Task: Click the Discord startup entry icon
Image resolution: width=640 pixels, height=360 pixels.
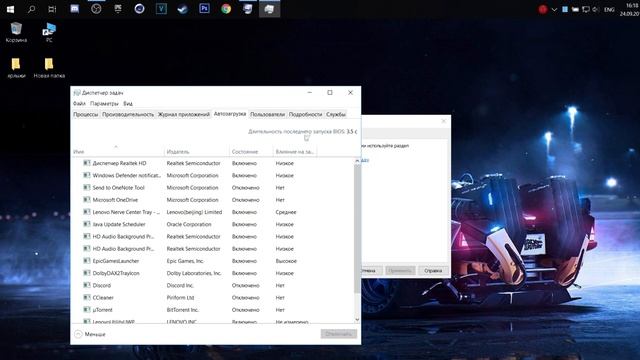Action: [x=87, y=285]
